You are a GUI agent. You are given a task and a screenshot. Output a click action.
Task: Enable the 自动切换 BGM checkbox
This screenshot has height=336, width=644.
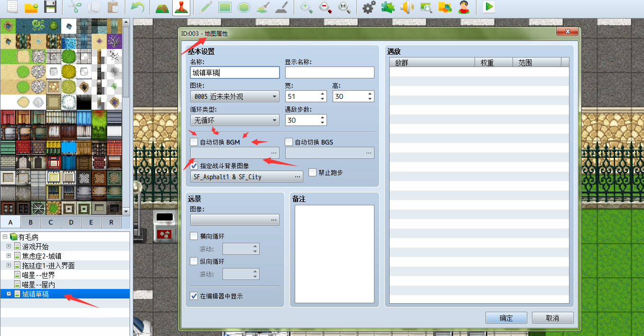[194, 142]
